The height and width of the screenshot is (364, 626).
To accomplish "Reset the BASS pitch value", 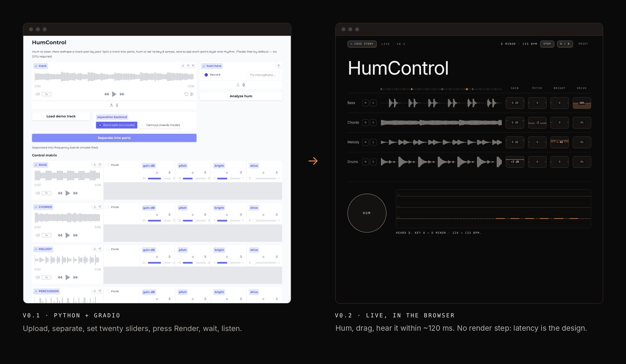I will [205, 173].
